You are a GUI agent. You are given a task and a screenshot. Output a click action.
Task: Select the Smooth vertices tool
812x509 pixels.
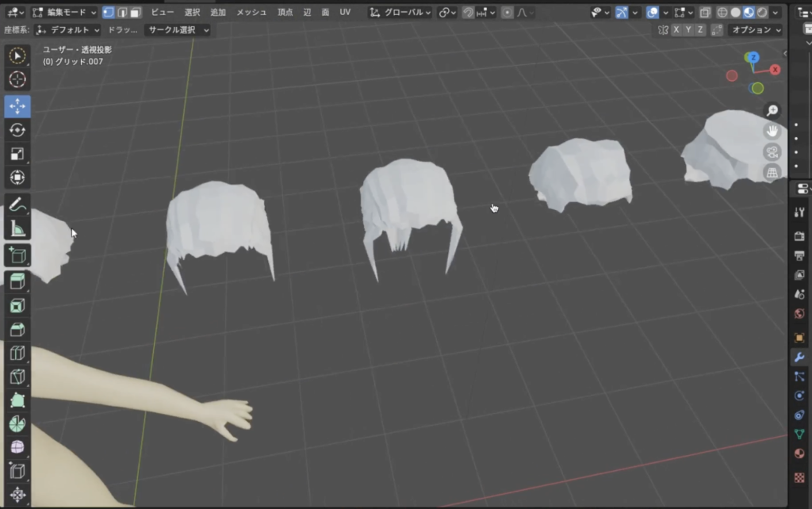[17, 447]
